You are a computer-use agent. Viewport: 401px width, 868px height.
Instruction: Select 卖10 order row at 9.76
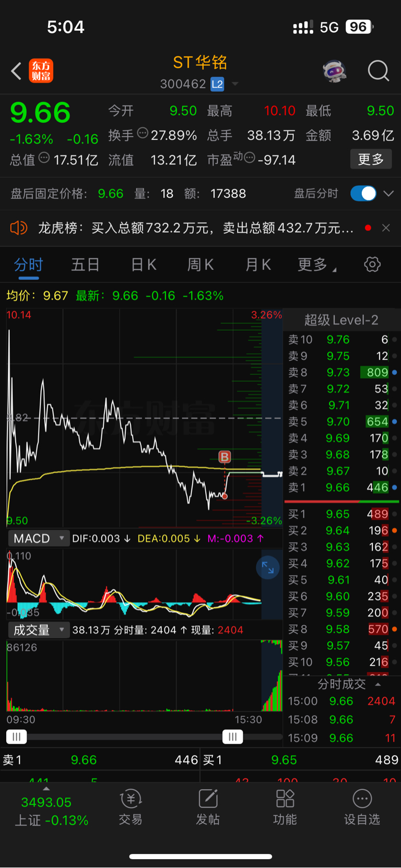pyautogui.click(x=343, y=340)
